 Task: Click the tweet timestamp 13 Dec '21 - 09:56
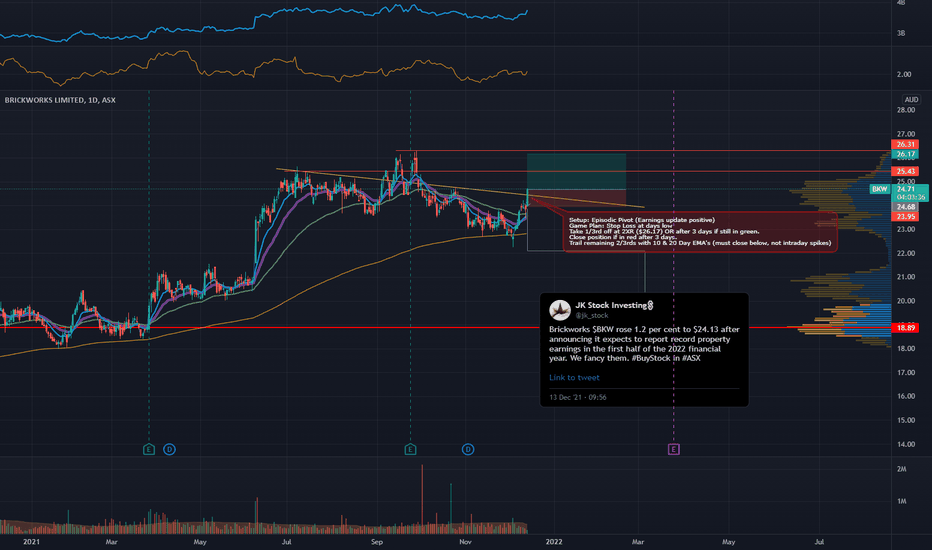coord(578,397)
